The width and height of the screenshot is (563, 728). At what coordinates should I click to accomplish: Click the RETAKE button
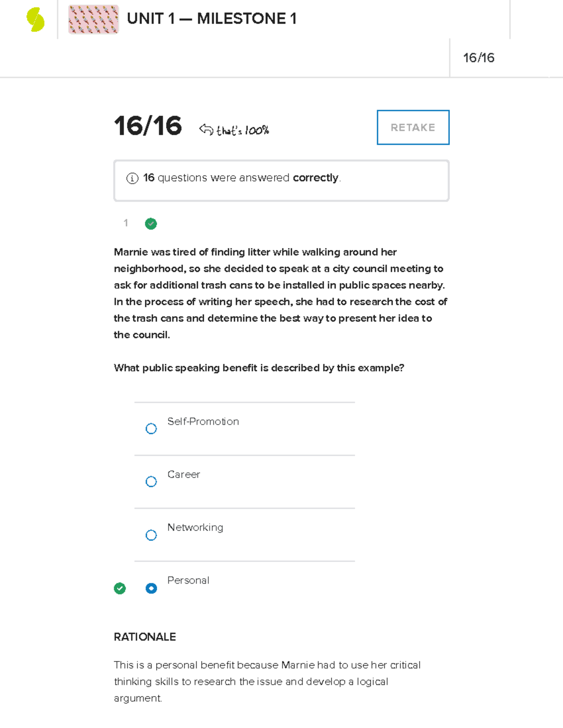point(413,128)
